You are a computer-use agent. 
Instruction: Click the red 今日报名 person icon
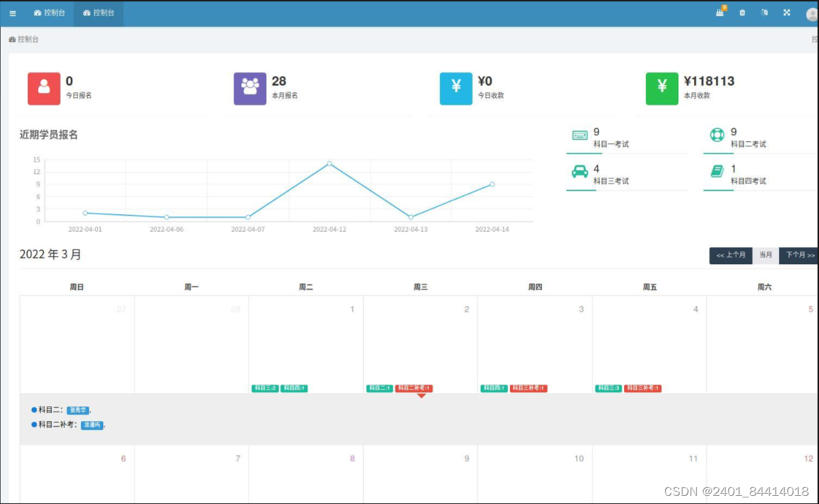(44, 88)
